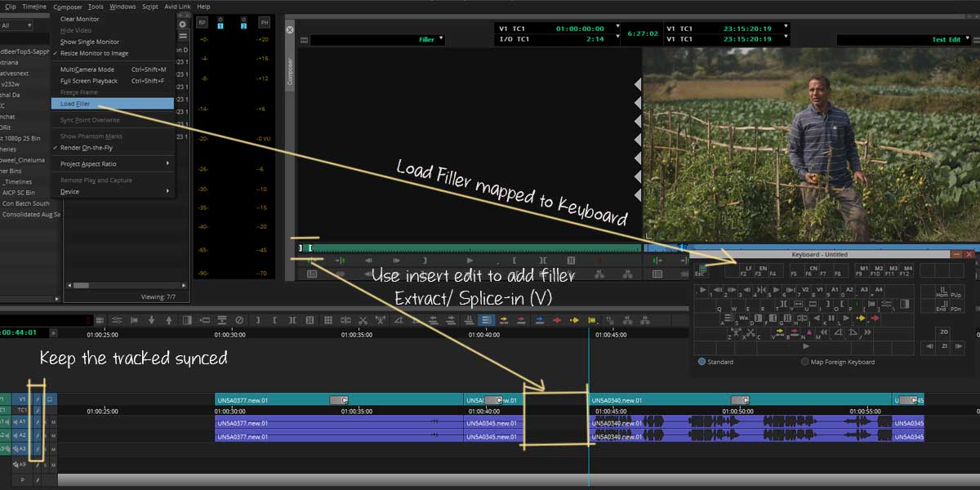Click the highlighted blue icon in timeline toolbar
Screen dimensions: 980x490
coord(485,320)
